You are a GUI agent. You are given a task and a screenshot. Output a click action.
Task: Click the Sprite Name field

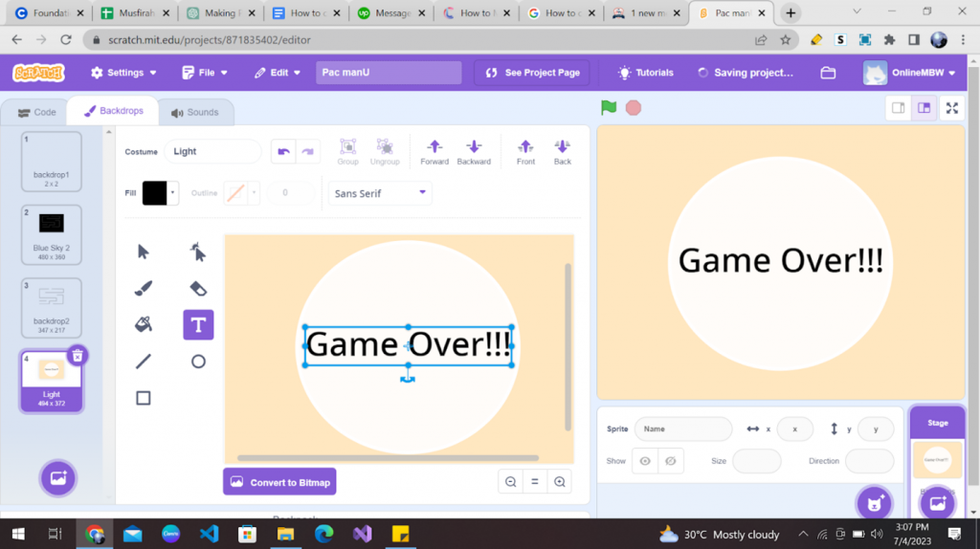click(683, 429)
